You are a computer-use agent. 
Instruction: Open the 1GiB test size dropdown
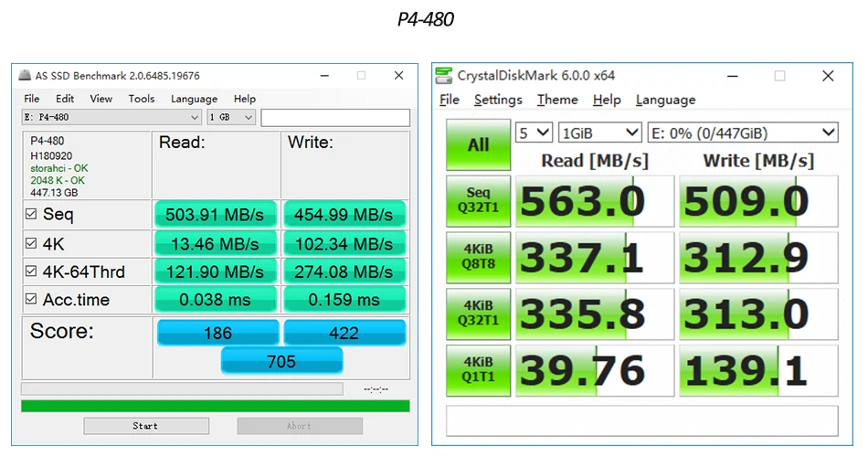(599, 133)
